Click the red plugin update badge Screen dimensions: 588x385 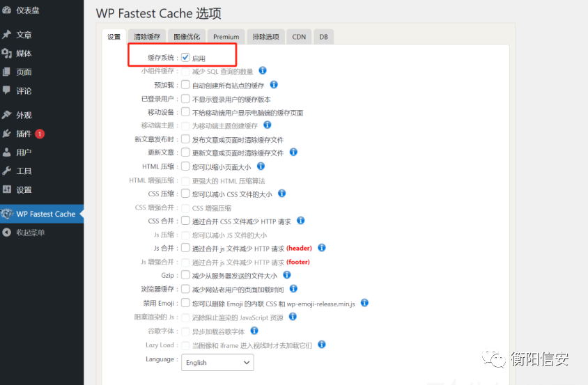coord(40,134)
